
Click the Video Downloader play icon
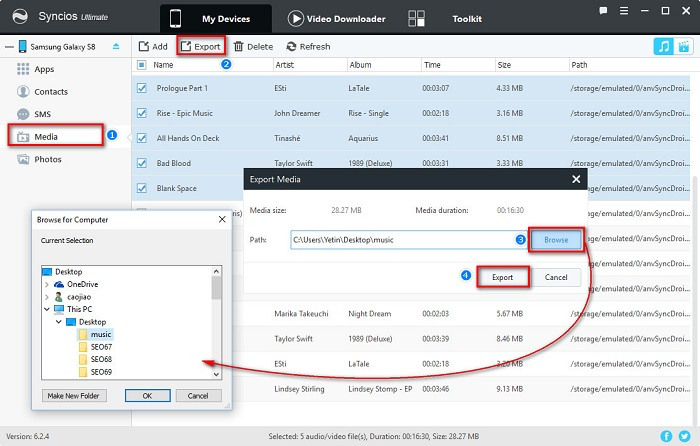click(x=295, y=19)
